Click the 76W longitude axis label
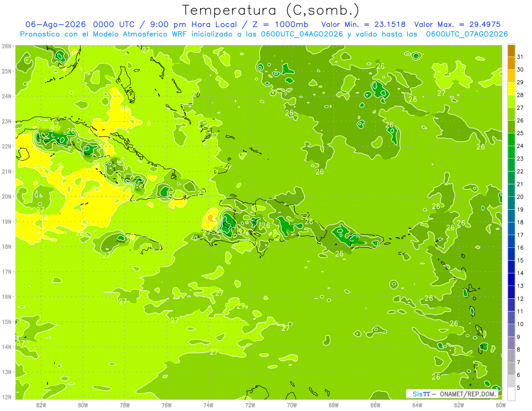Screen dimensions: 532x411 (x=167, y=405)
